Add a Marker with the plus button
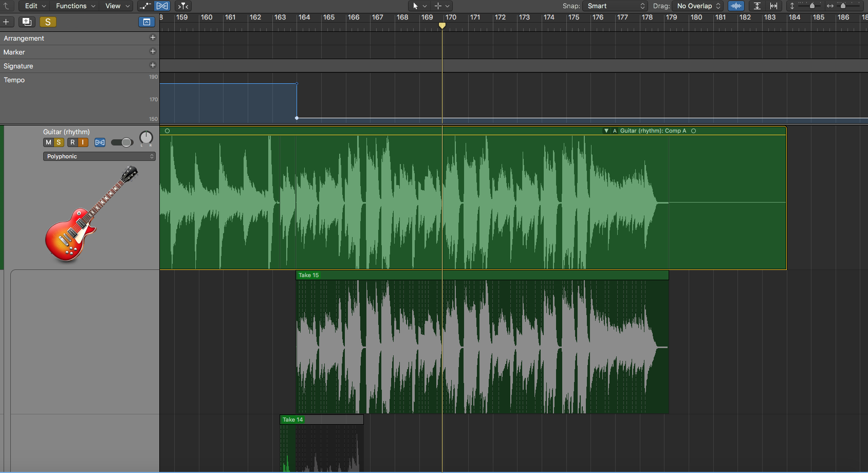 (x=153, y=51)
